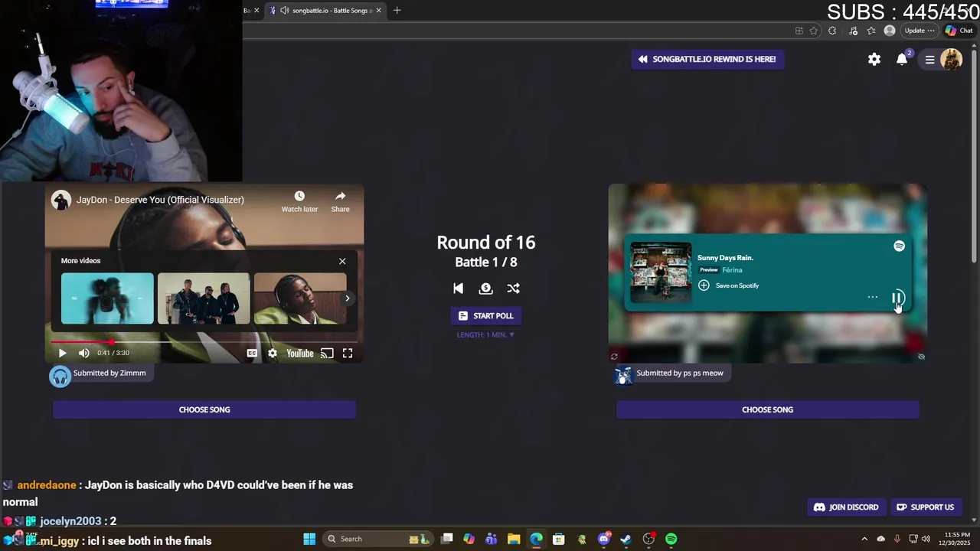
Task: Click the user profile avatar
Action: (x=951, y=60)
